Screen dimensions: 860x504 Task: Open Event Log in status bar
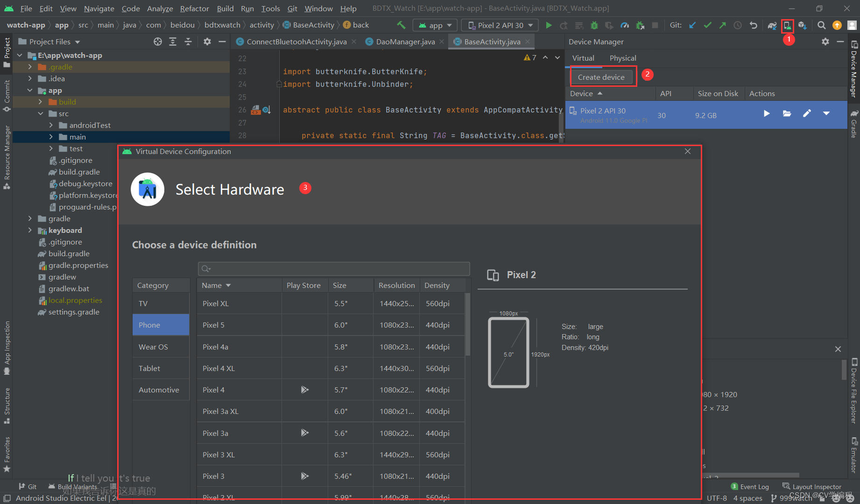point(750,486)
